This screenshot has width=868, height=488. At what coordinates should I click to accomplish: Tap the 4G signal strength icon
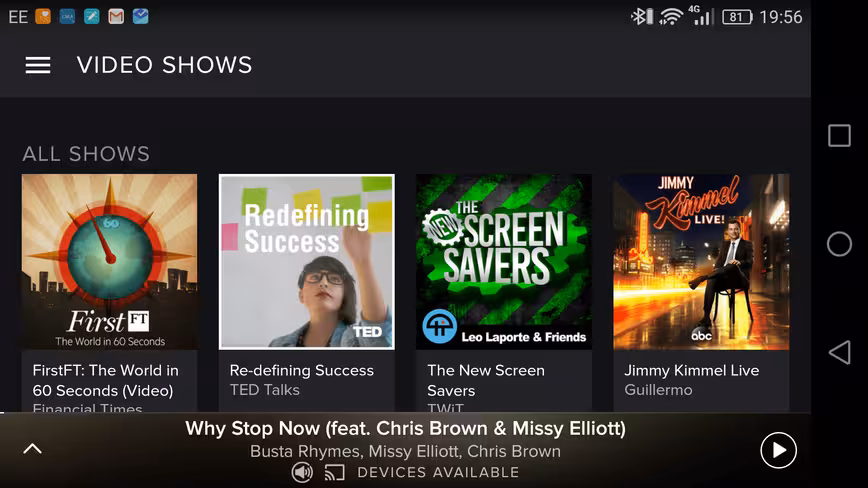(x=701, y=15)
